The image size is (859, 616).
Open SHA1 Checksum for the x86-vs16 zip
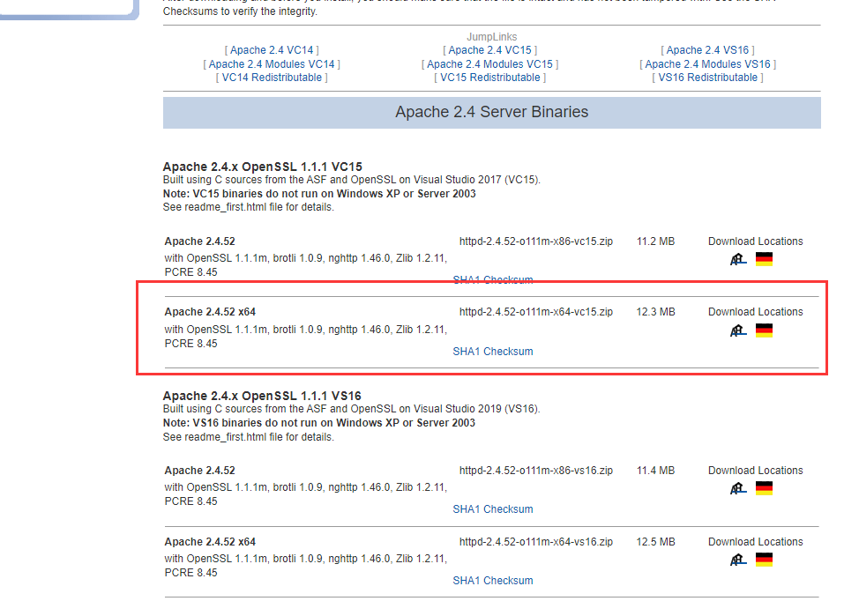[x=493, y=509]
